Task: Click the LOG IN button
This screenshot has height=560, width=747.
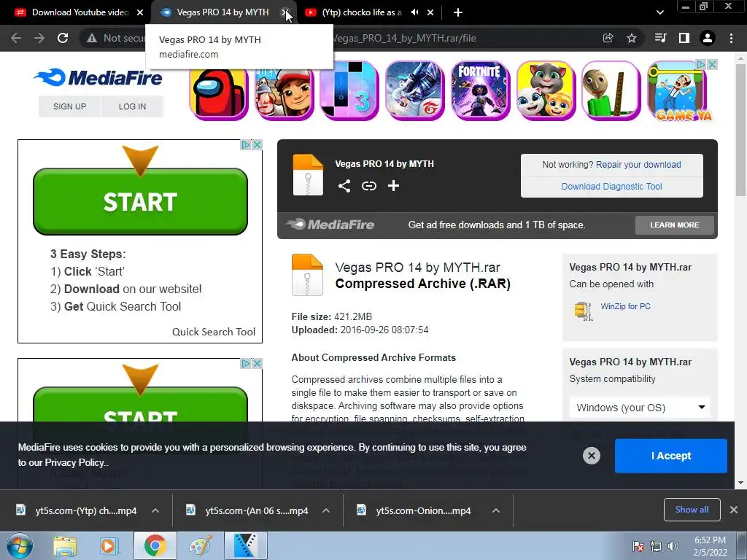Action: [x=133, y=106]
